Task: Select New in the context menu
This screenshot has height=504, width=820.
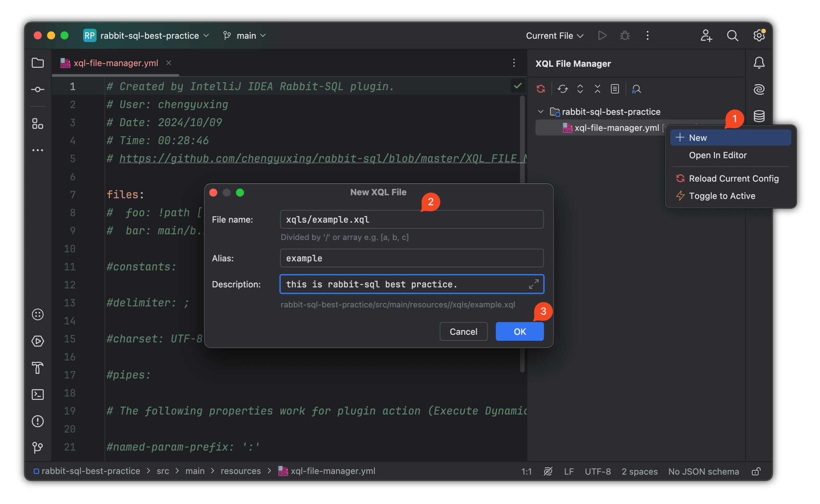Action: (x=730, y=138)
